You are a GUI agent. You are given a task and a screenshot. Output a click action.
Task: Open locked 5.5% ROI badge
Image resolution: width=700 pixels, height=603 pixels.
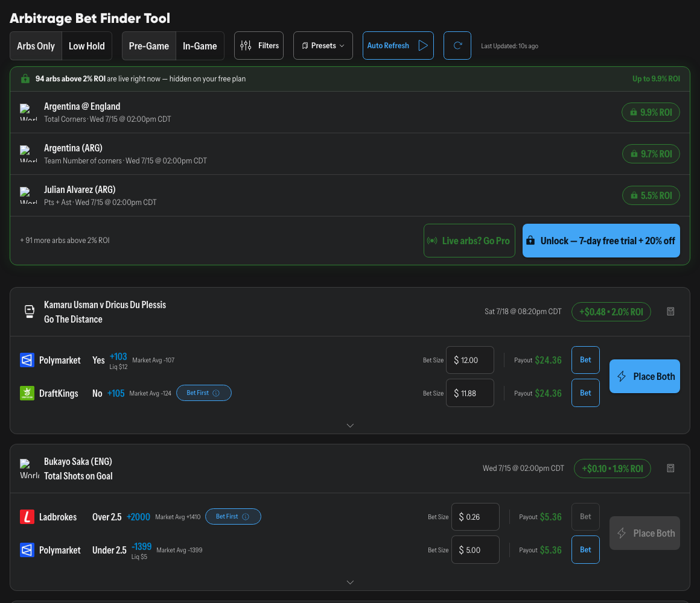click(651, 195)
